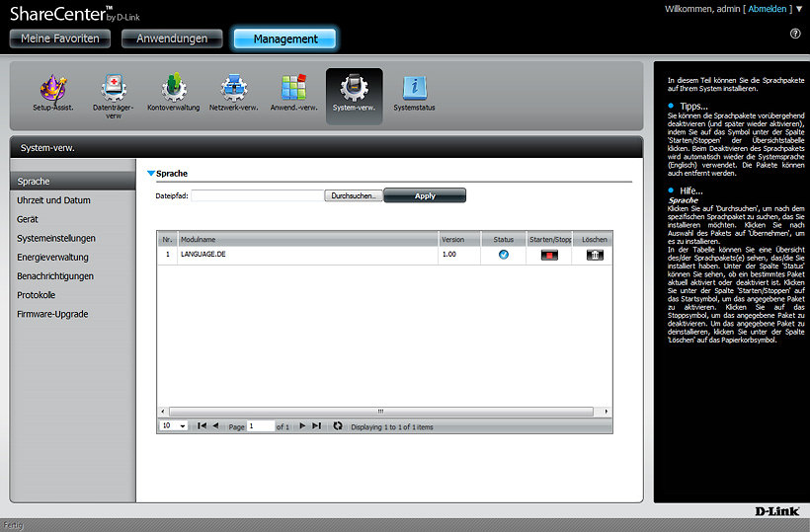Click the Nr. column header
810x532 pixels.
coord(167,240)
